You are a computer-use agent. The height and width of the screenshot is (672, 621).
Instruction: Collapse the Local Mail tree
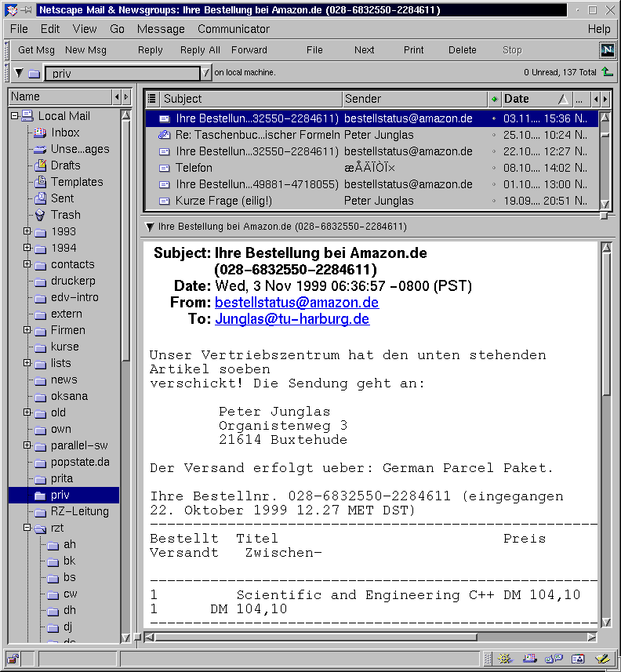coord(15,116)
